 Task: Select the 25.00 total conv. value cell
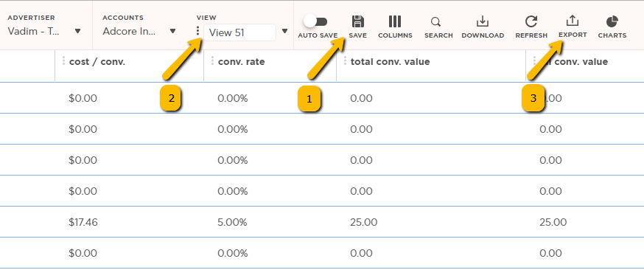pyautogui.click(x=364, y=222)
